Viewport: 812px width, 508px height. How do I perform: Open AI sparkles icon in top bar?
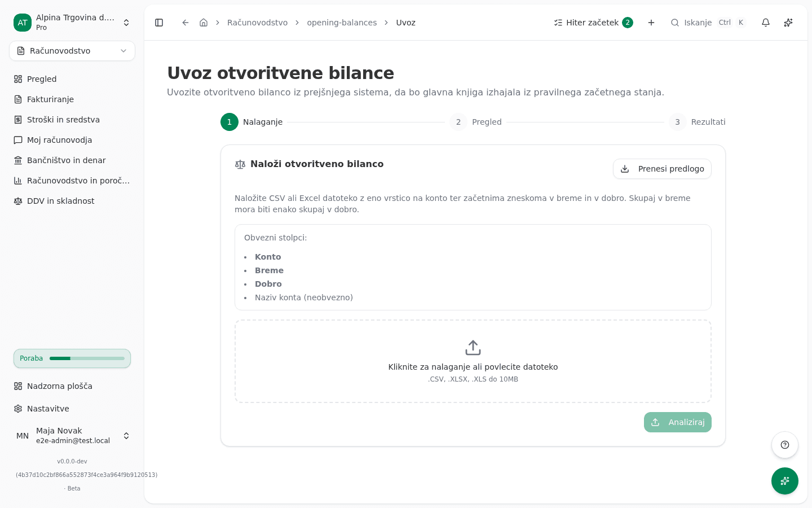(788, 23)
